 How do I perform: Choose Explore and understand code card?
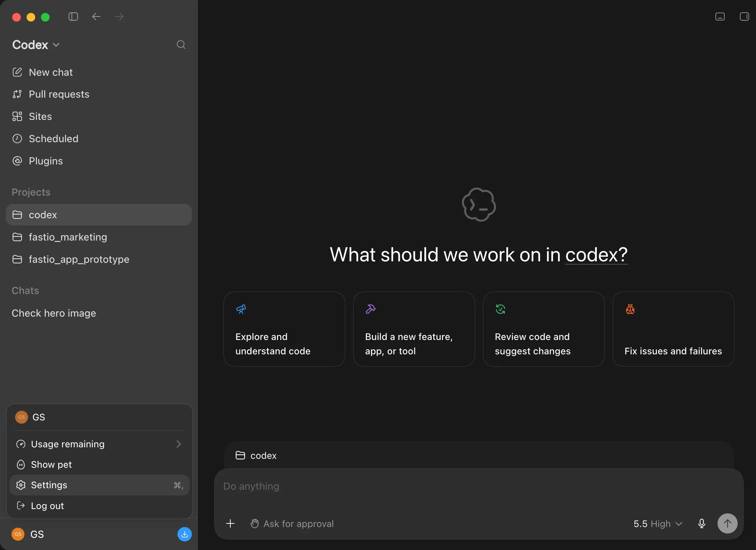(284, 329)
